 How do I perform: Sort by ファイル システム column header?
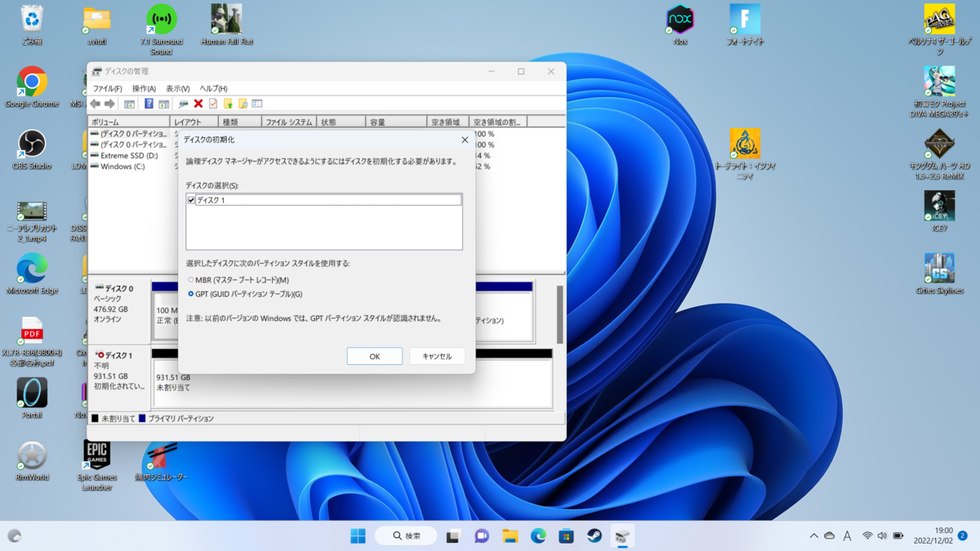(x=289, y=122)
